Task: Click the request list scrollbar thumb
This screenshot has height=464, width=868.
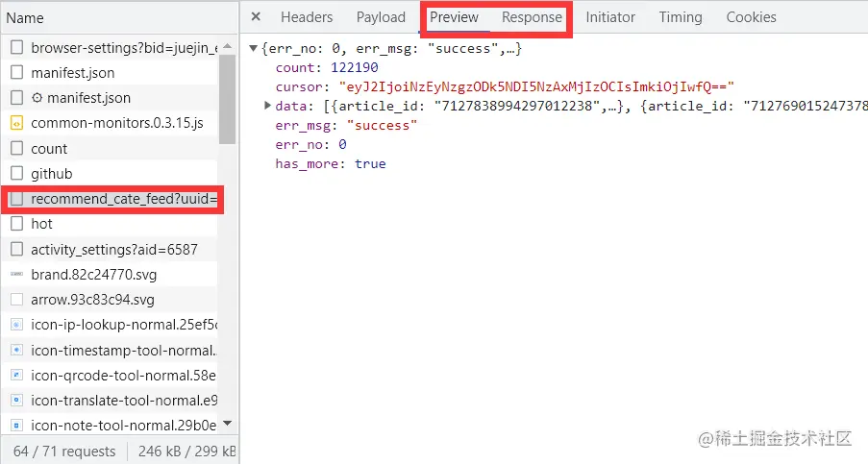Action: pyautogui.click(x=227, y=100)
